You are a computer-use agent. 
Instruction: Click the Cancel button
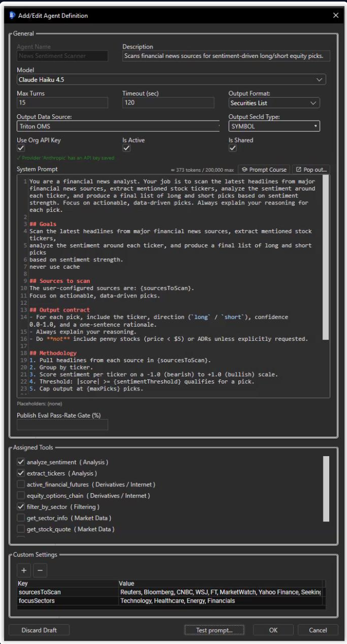point(318,630)
